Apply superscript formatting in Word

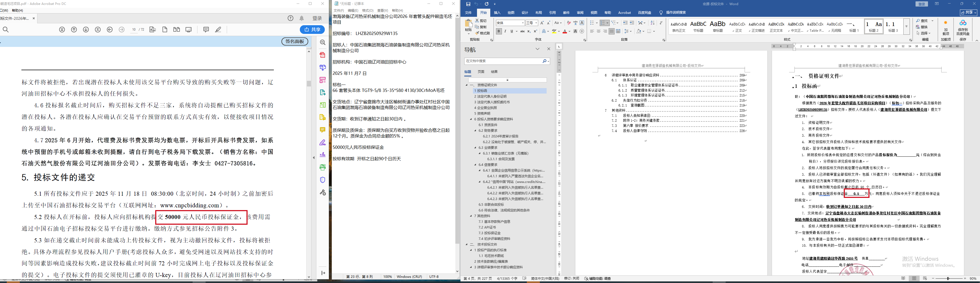click(x=535, y=31)
